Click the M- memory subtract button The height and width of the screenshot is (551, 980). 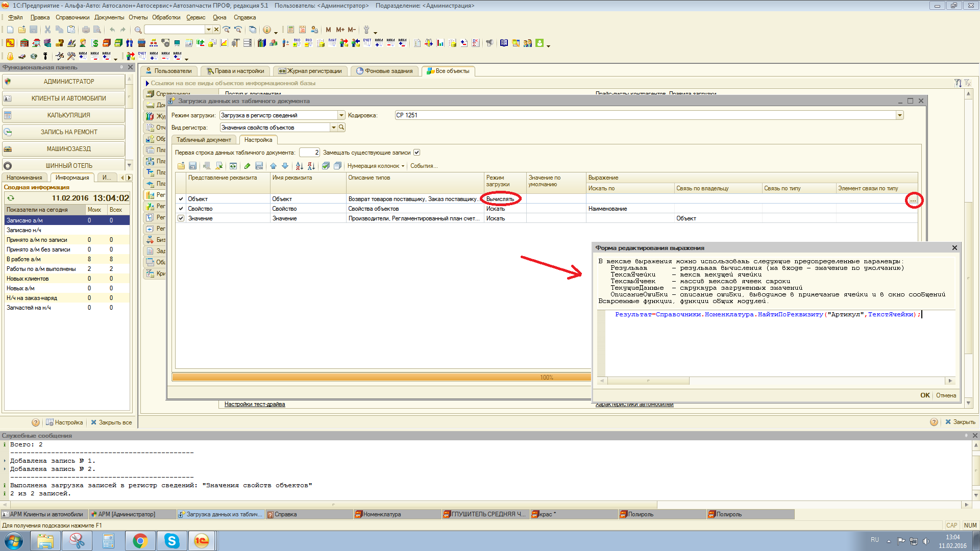352,30
